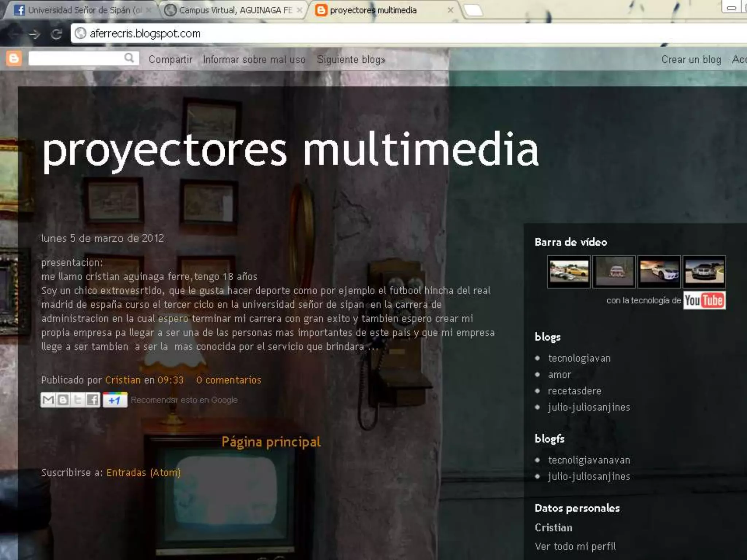Share post via Gmail email icon

pos(48,400)
